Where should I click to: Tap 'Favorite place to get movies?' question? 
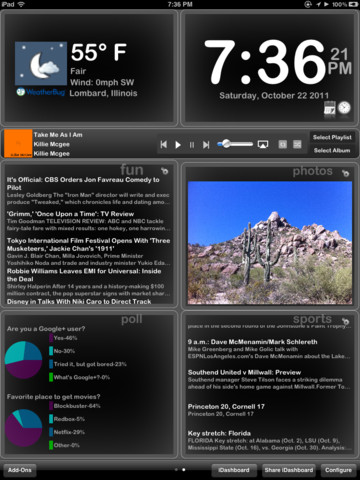click(x=54, y=397)
